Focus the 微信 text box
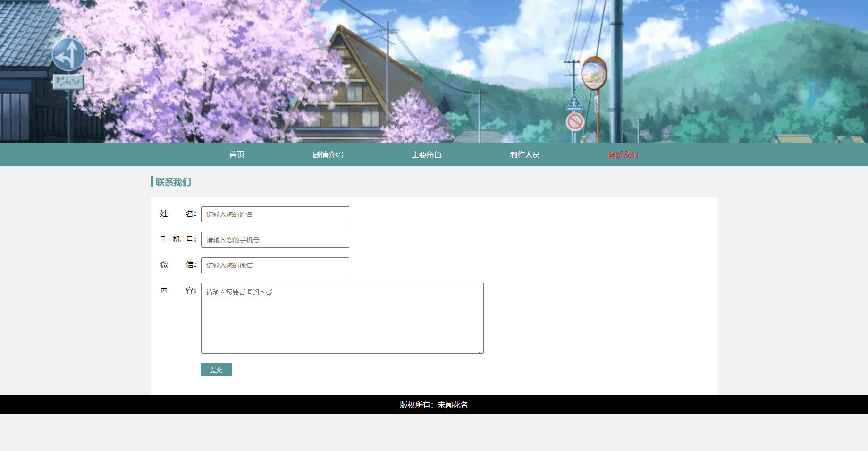868x451 pixels. [275, 265]
